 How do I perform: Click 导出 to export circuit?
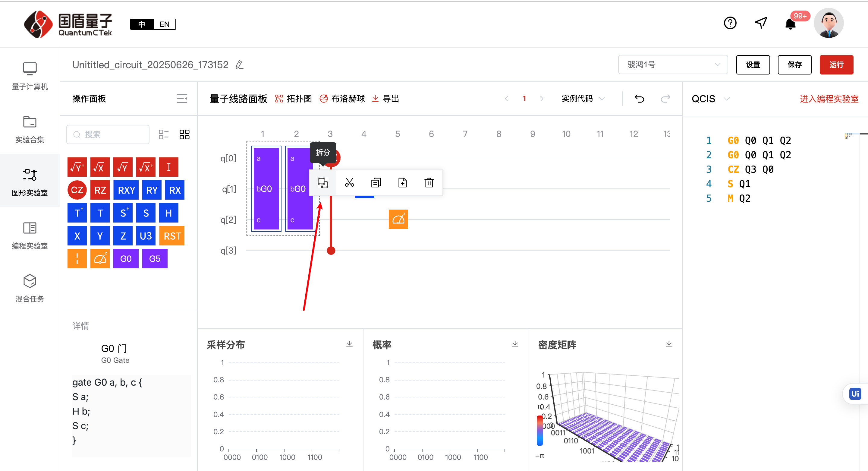[385, 99]
